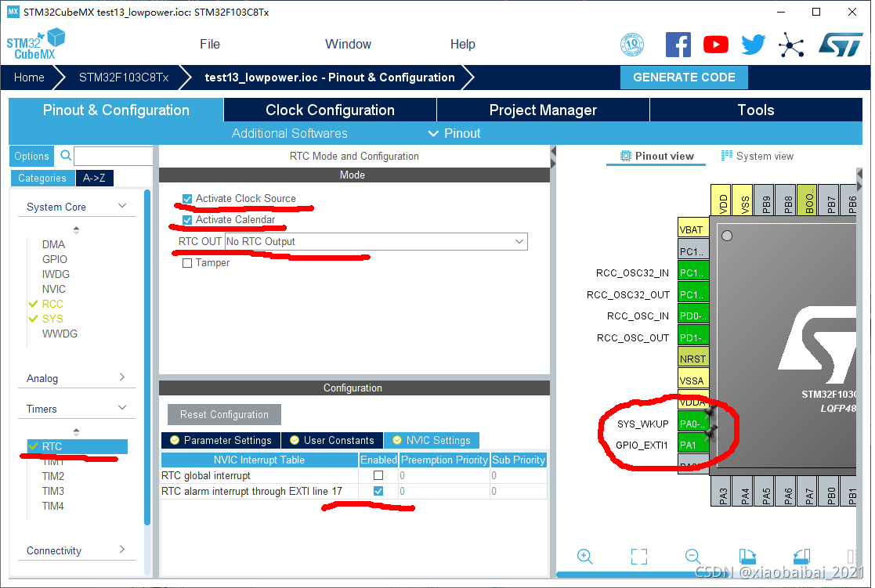The image size is (875, 588).
Task: Fit chip to view with frame icon
Action: [639, 556]
